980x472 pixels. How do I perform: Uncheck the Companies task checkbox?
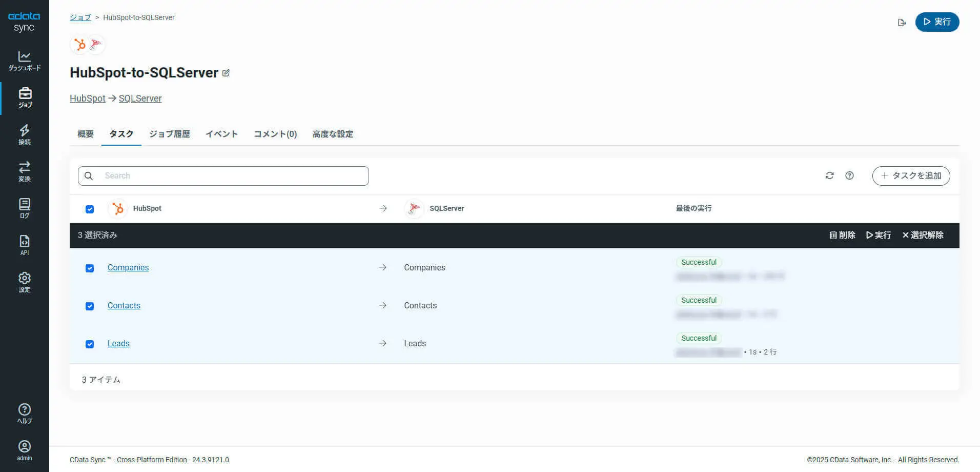click(90, 268)
